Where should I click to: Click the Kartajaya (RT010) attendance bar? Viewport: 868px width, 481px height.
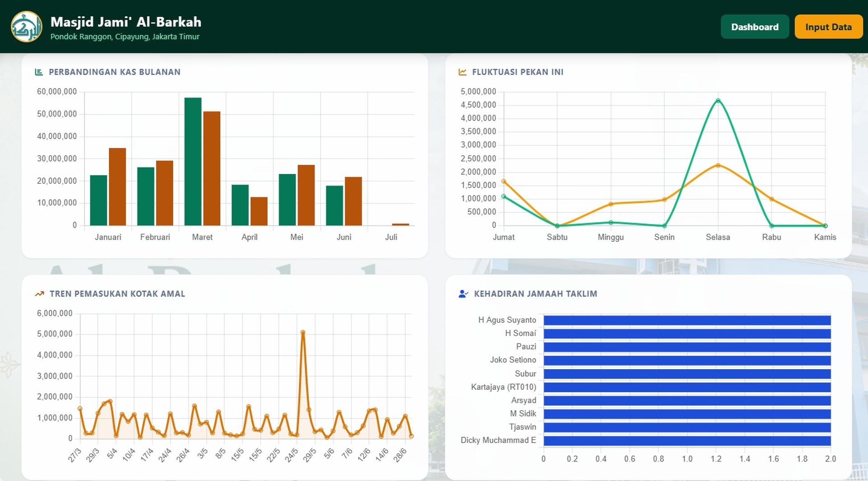pyautogui.click(x=687, y=387)
